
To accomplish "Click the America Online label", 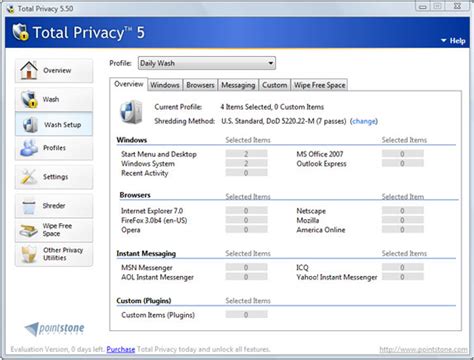I will (321, 230).
